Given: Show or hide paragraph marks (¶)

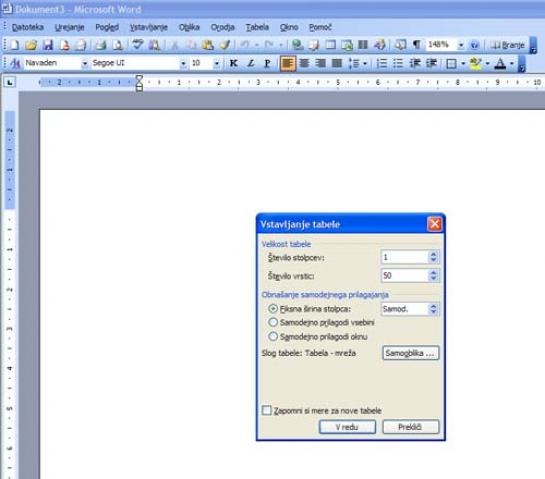Looking at the screenshot, I should point(416,45).
